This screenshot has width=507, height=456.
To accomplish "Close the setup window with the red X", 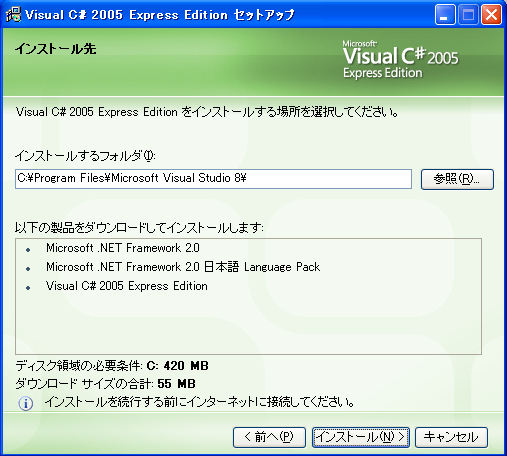I will tap(491, 15).
